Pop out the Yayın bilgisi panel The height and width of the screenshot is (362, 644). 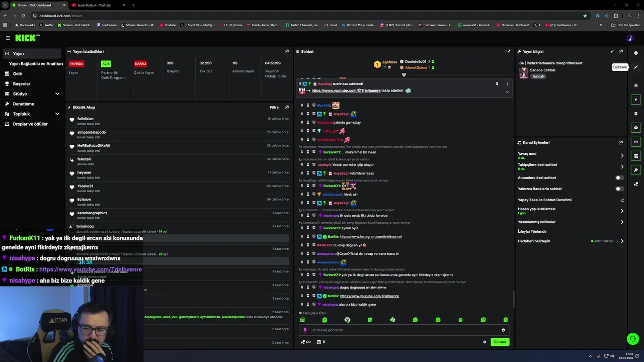(x=621, y=51)
